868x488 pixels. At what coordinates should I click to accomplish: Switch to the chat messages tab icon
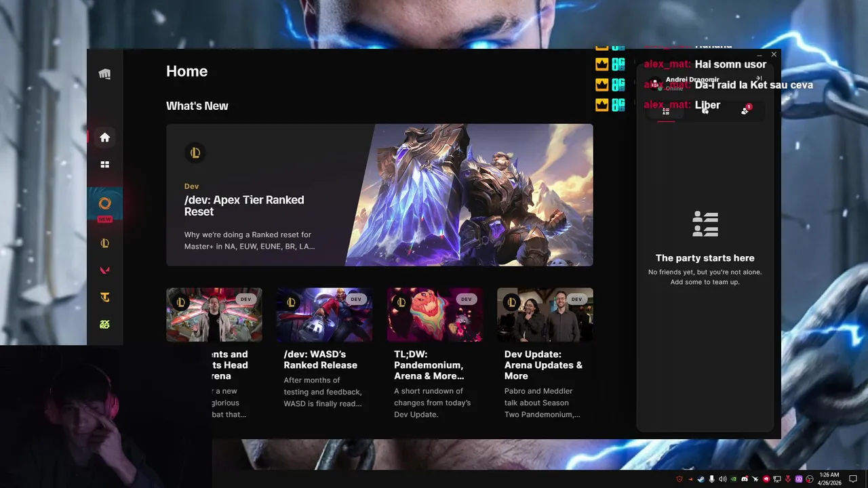[x=705, y=111]
